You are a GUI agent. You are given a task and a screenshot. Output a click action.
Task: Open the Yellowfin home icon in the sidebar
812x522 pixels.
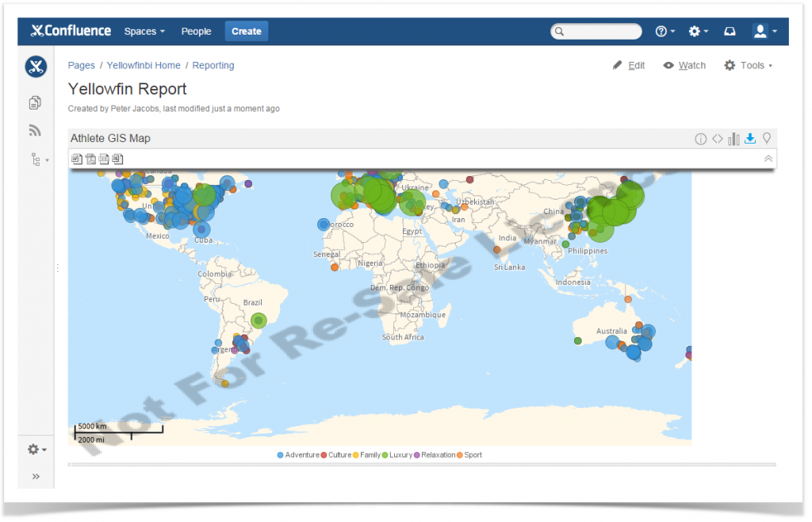[x=35, y=67]
